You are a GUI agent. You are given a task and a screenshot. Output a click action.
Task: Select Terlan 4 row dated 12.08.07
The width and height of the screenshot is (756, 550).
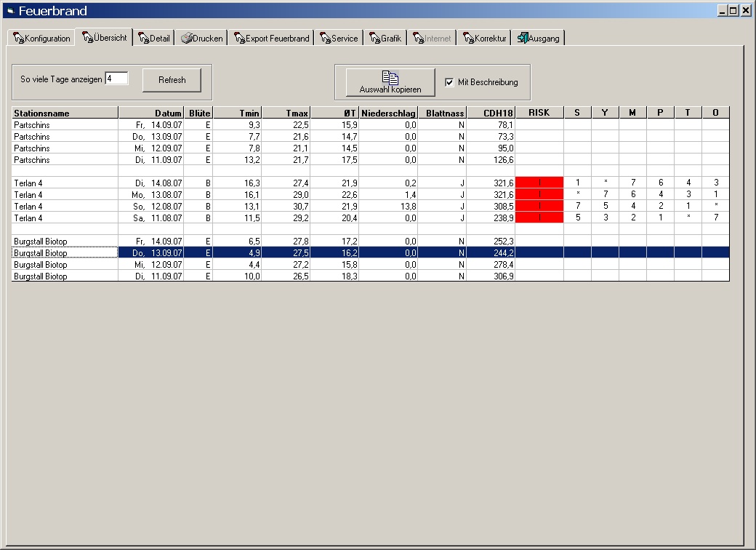point(65,207)
